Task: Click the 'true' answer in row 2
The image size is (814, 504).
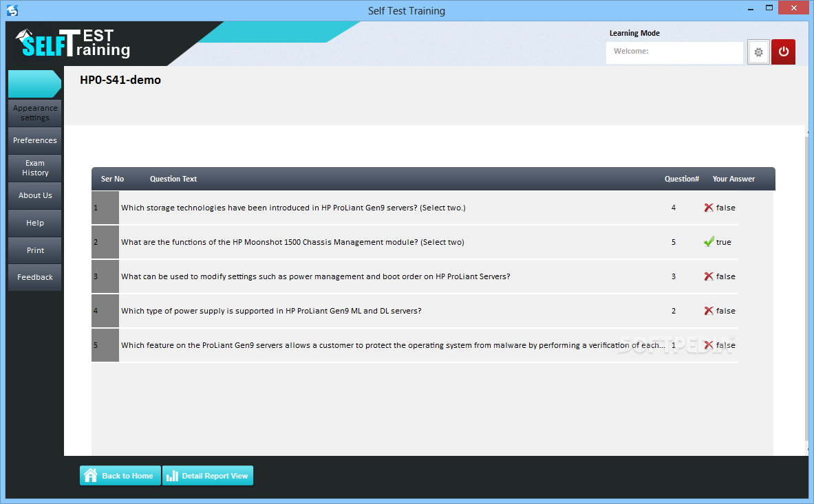Action: coord(724,242)
